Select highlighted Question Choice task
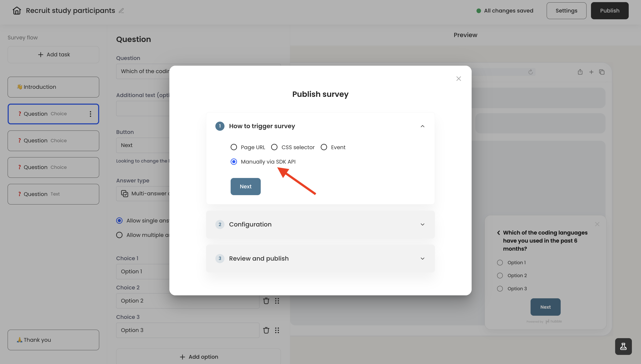641x364 pixels. 53,114
